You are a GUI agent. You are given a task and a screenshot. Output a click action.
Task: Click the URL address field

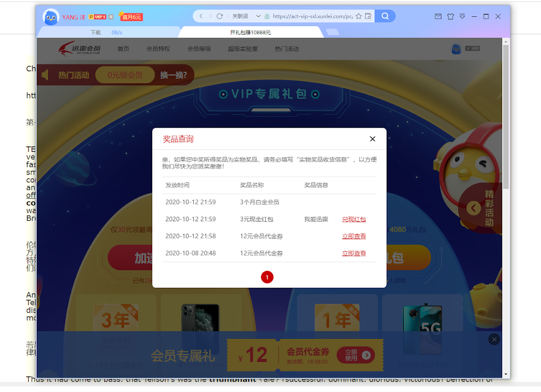[x=313, y=16]
